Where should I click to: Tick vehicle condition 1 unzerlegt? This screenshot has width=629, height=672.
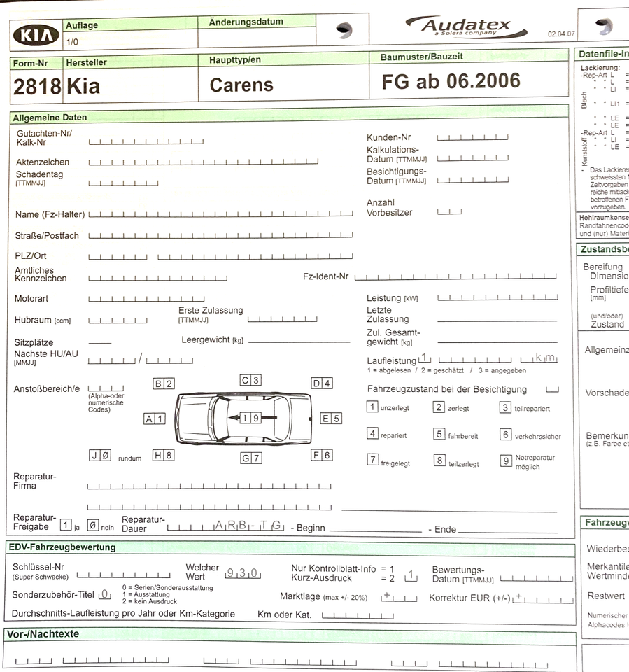pos(372,407)
